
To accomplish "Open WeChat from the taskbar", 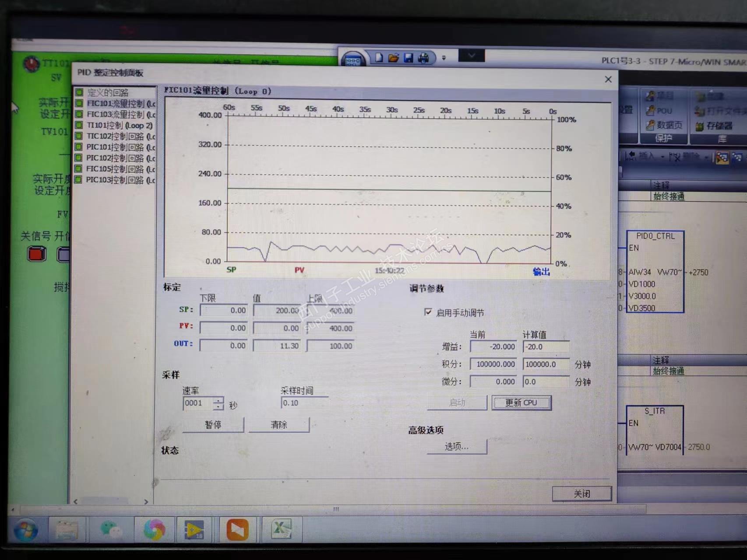I will (x=111, y=529).
